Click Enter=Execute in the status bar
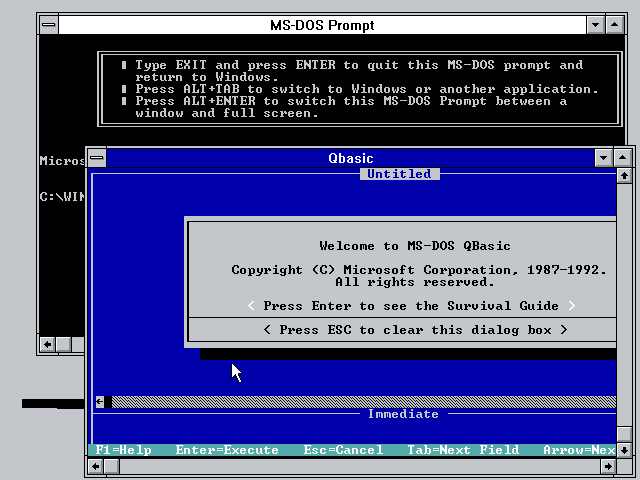Image resolution: width=640 pixels, height=480 pixels. click(x=227, y=450)
